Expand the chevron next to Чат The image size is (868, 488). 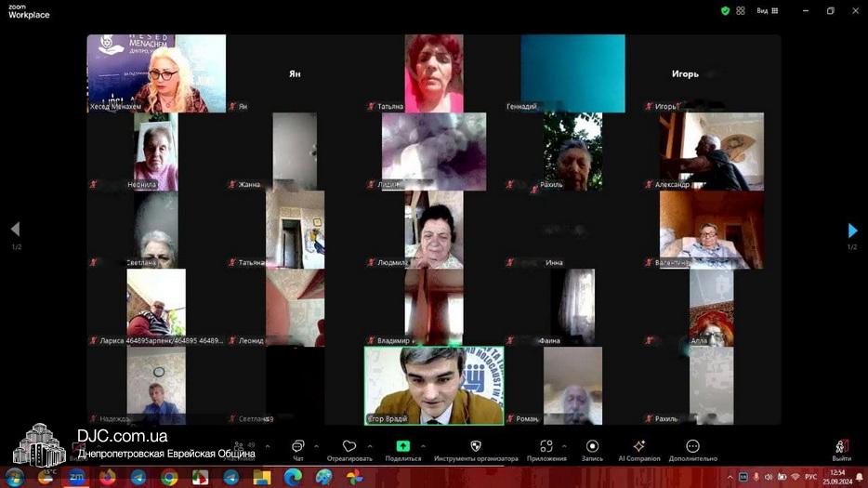316,446
